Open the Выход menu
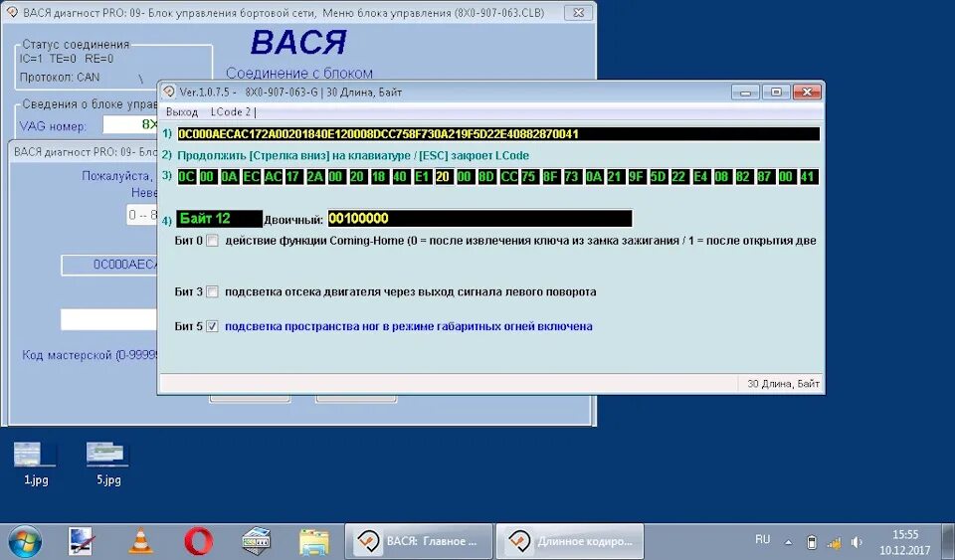Image resolution: width=955 pixels, height=560 pixels. pyautogui.click(x=181, y=112)
